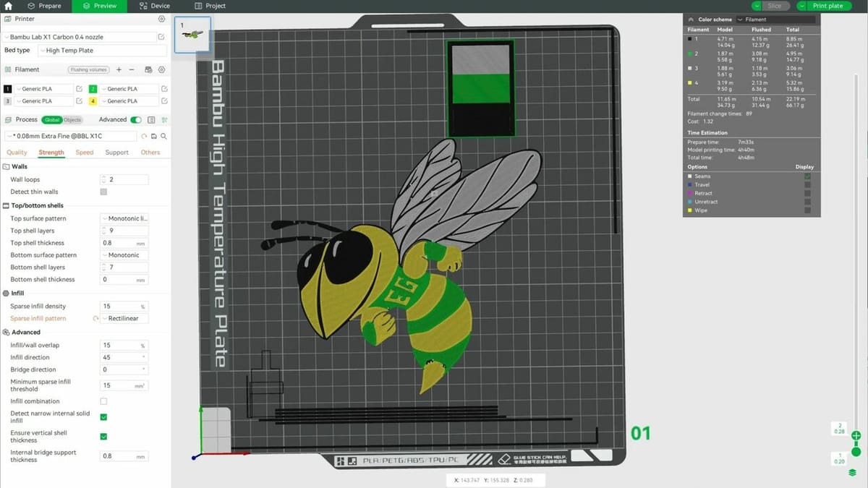The width and height of the screenshot is (868, 488).
Task: Reset Sparse infill pattern to default
Action: (x=95, y=319)
